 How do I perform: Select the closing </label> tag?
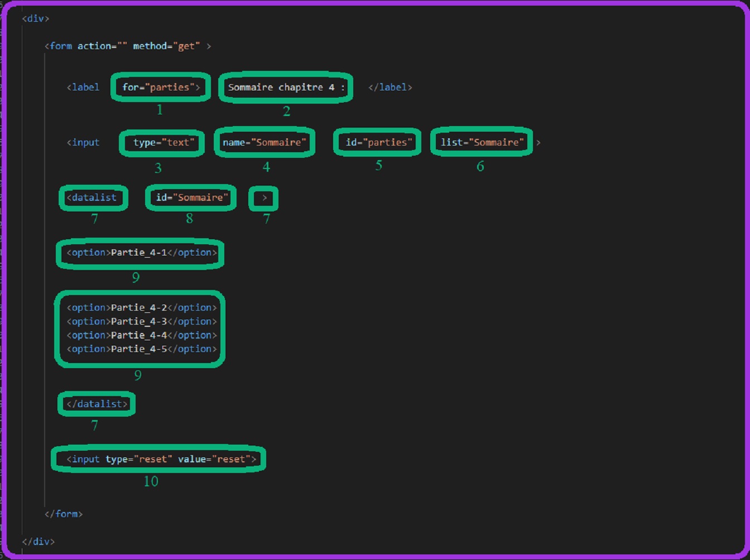(390, 87)
